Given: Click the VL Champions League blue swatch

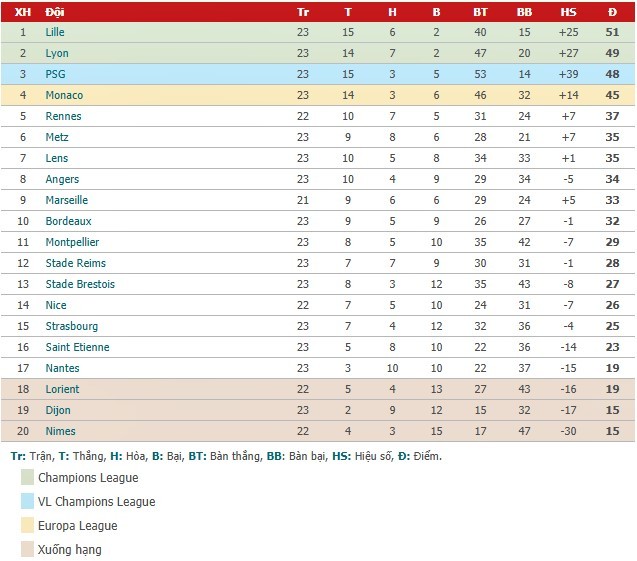Looking at the screenshot, I should pyautogui.click(x=27, y=501).
